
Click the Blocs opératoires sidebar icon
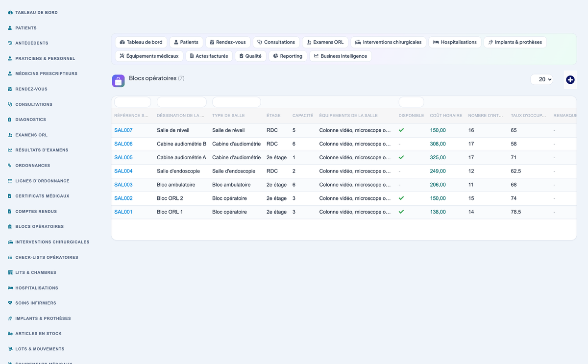click(10, 227)
